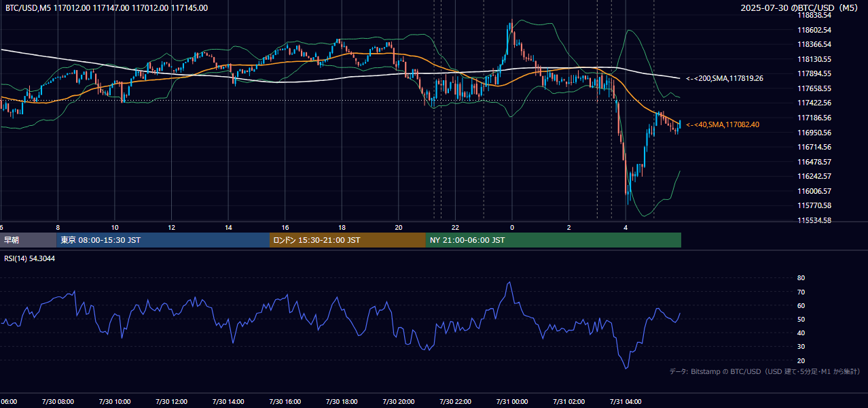Select price axis label 117422.56
Screen dimensions: 868x408
click(814, 103)
